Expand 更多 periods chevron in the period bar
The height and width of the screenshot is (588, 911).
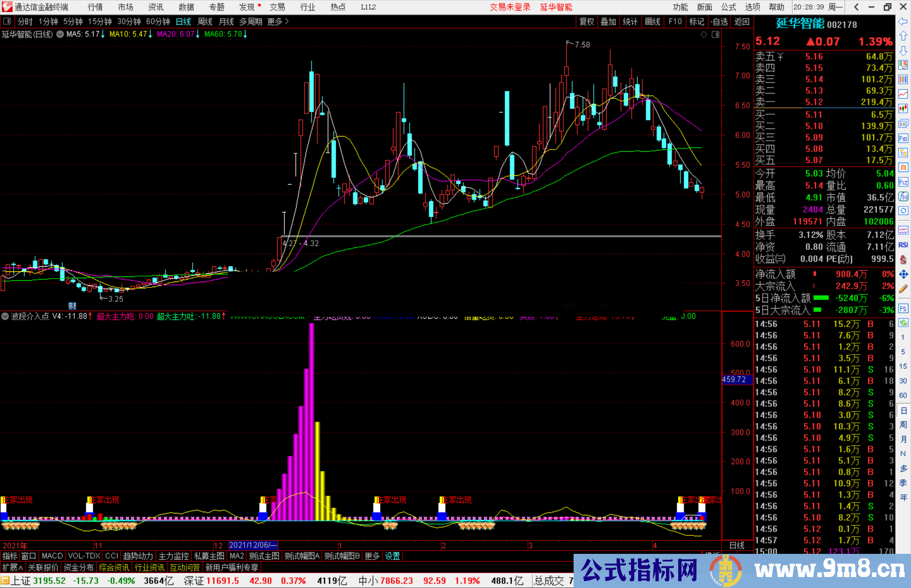point(287,21)
